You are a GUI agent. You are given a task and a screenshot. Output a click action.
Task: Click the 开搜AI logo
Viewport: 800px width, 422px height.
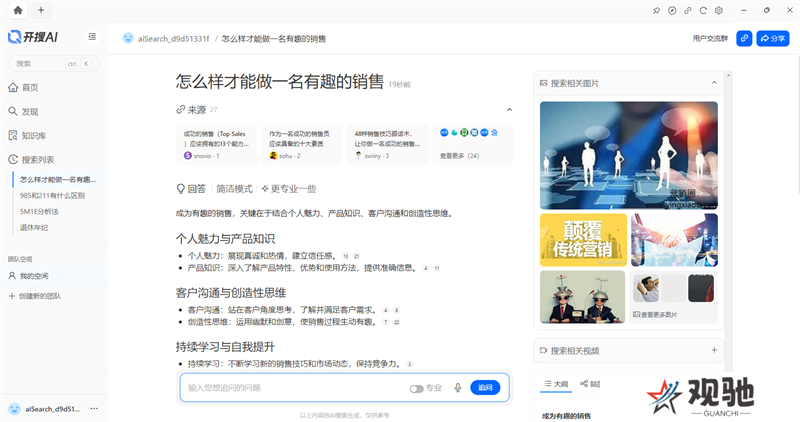pyautogui.click(x=33, y=37)
